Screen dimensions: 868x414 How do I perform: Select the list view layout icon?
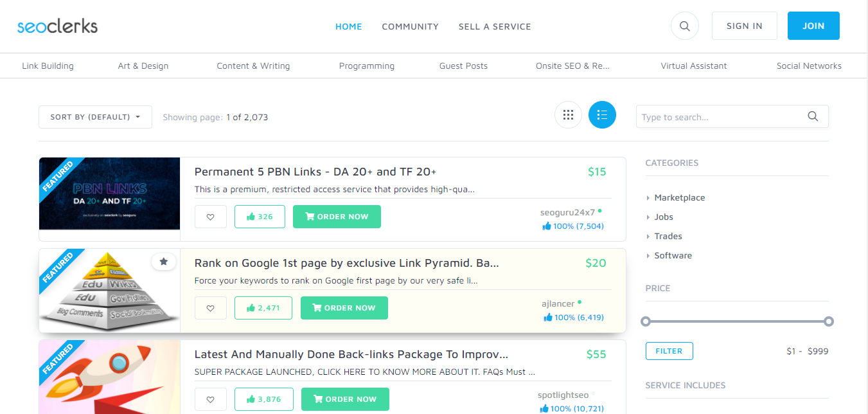click(602, 115)
